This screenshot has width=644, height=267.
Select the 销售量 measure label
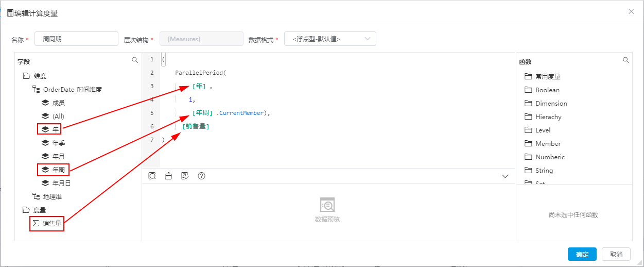click(x=52, y=223)
